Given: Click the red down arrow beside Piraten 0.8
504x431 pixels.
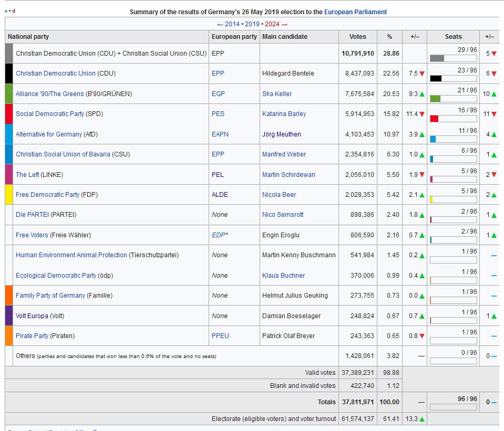Looking at the screenshot, I should click(422, 337).
